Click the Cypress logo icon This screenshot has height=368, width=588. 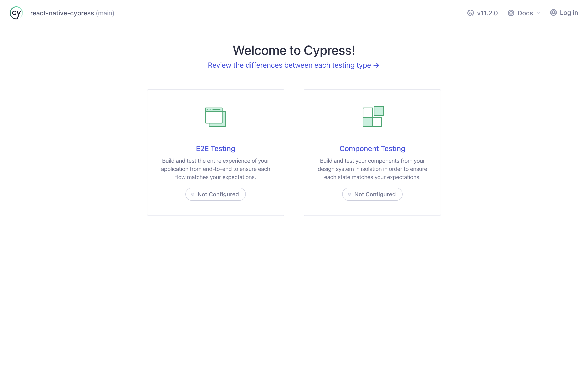(x=16, y=13)
